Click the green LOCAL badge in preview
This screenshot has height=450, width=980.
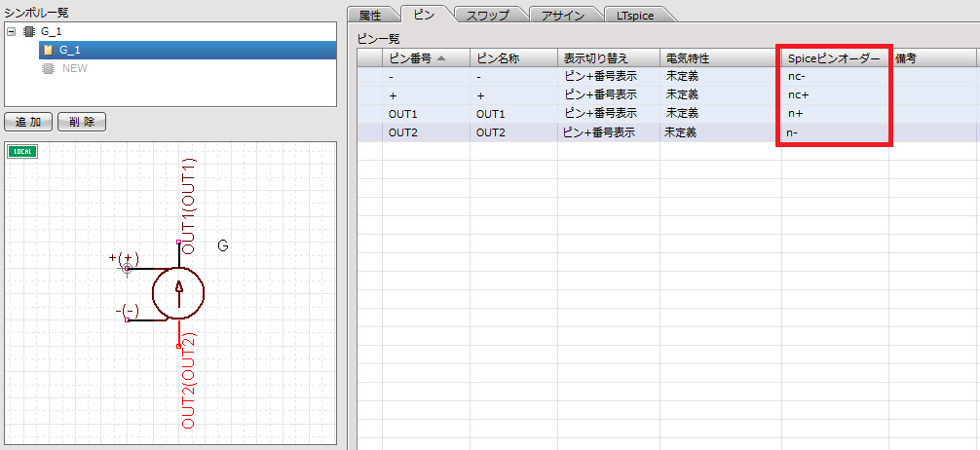pyautogui.click(x=21, y=152)
